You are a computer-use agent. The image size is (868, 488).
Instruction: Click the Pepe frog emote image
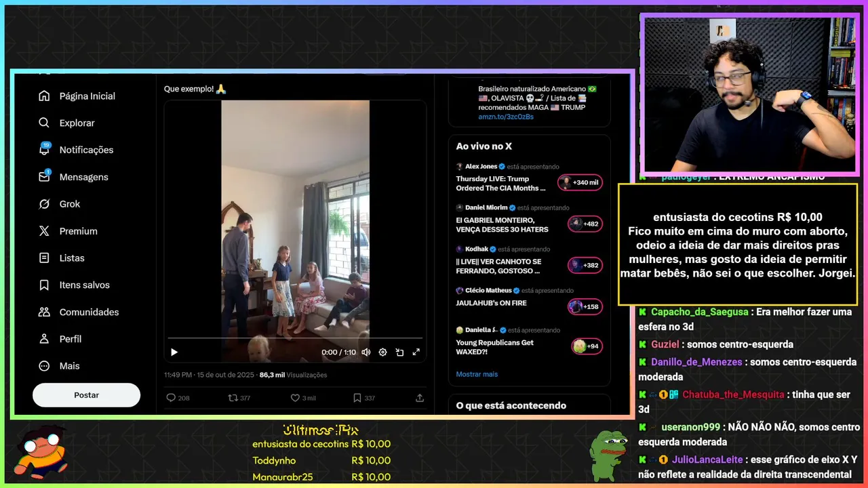pyautogui.click(x=608, y=455)
